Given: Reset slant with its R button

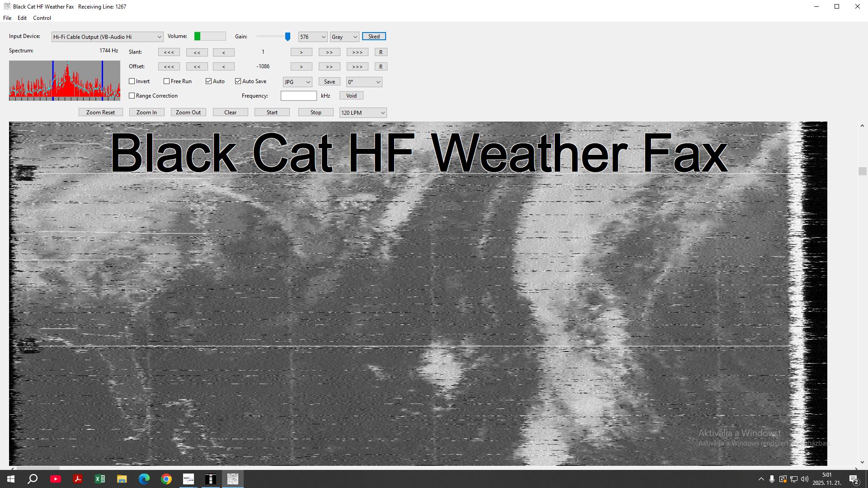Looking at the screenshot, I should [381, 52].
